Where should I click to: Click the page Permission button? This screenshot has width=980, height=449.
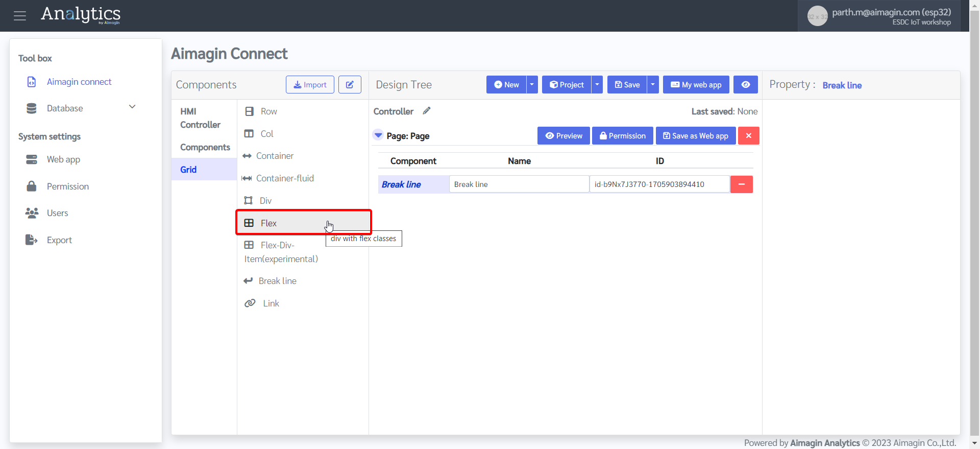point(623,136)
